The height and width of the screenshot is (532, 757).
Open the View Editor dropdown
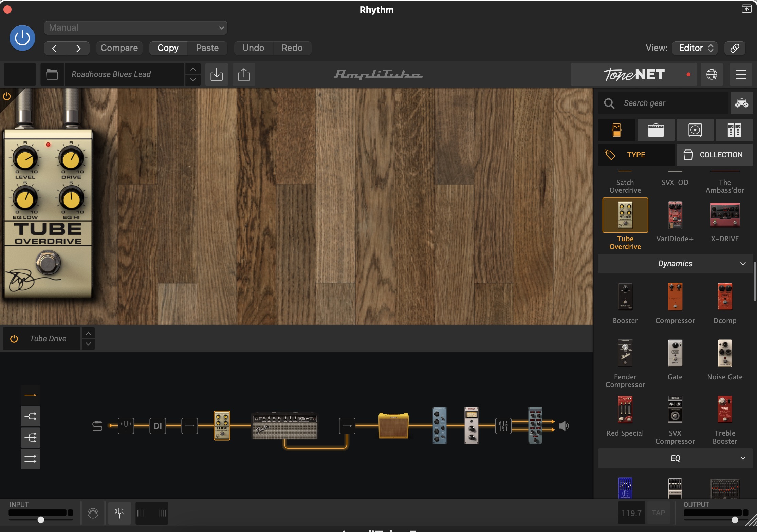tap(695, 48)
